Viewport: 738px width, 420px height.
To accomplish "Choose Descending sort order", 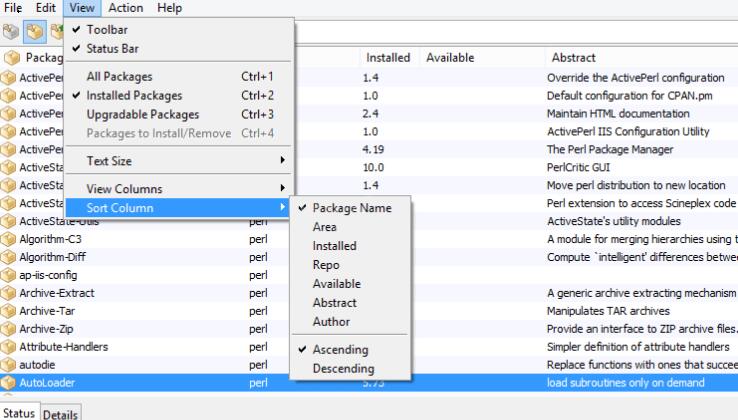I will pyautogui.click(x=350, y=369).
